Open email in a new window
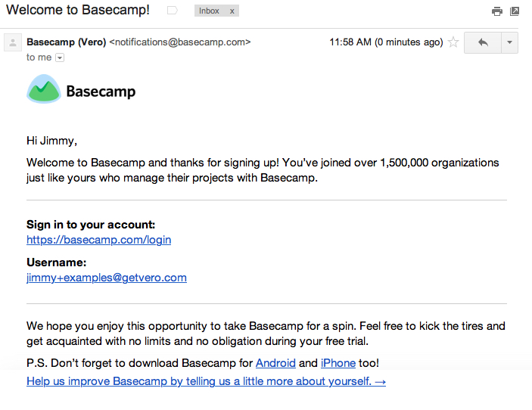 click(515, 11)
